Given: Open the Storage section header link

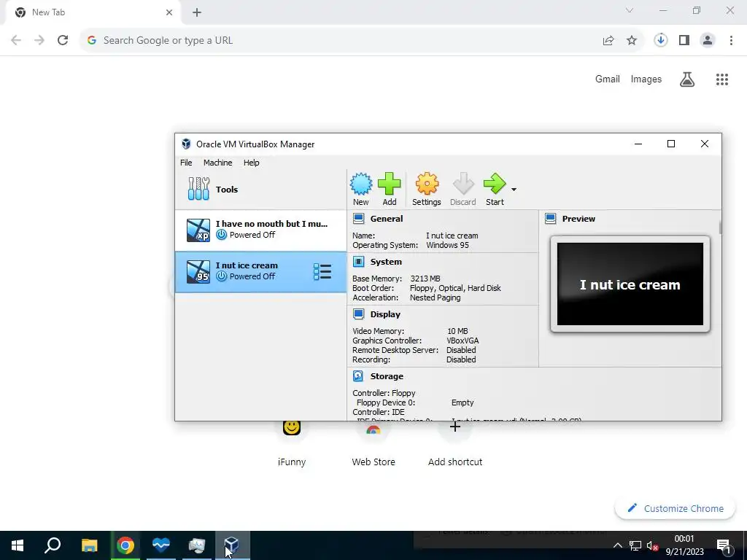Looking at the screenshot, I should [387, 376].
